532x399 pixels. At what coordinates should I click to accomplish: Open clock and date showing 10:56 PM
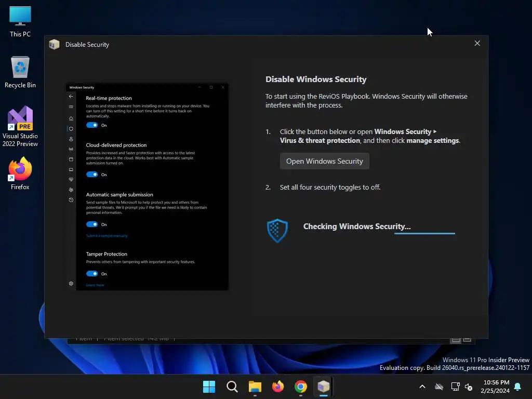click(x=495, y=387)
